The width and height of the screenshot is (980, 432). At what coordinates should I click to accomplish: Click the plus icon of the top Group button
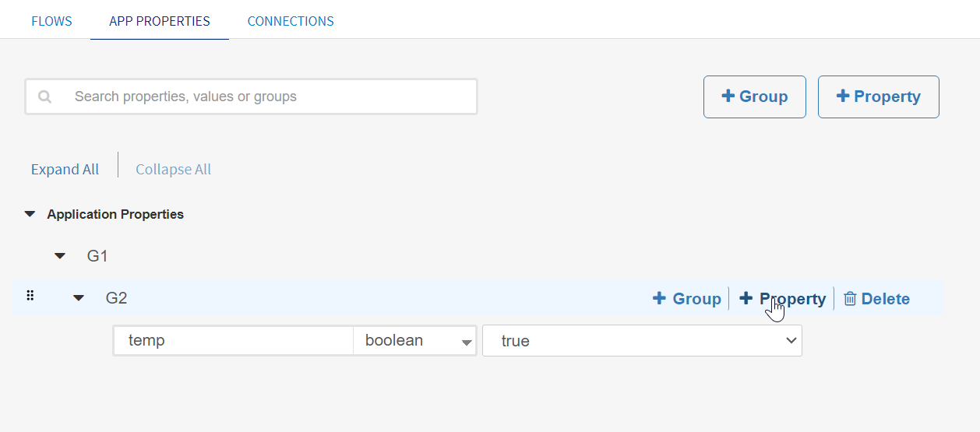click(728, 96)
